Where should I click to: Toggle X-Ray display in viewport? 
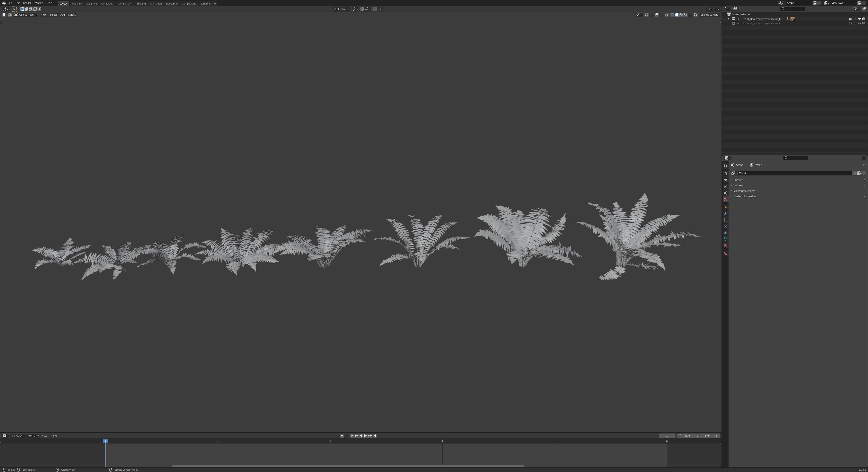(667, 15)
